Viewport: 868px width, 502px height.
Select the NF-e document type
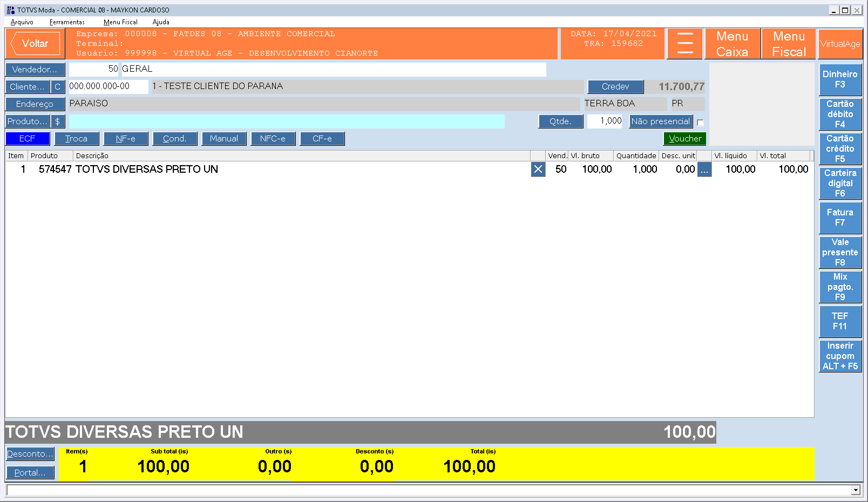pos(126,139)
